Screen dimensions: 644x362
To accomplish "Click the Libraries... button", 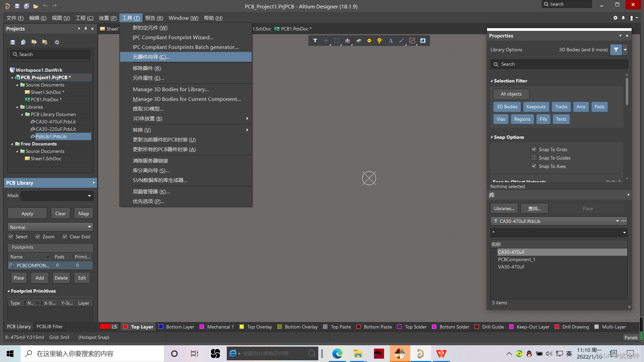I will point(504,208).
